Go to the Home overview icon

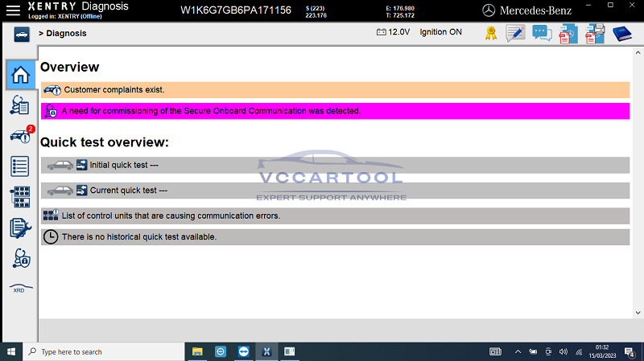click(21, 75)
